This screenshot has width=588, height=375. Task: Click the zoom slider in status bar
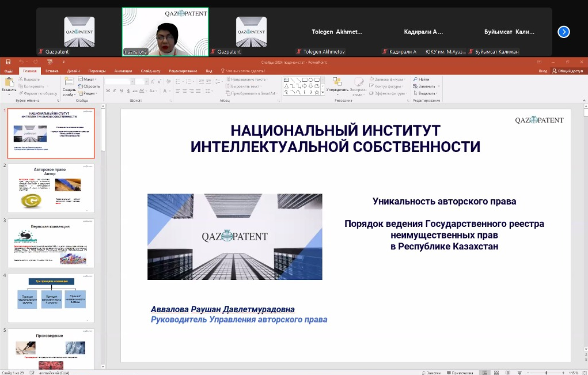point(547,372)
